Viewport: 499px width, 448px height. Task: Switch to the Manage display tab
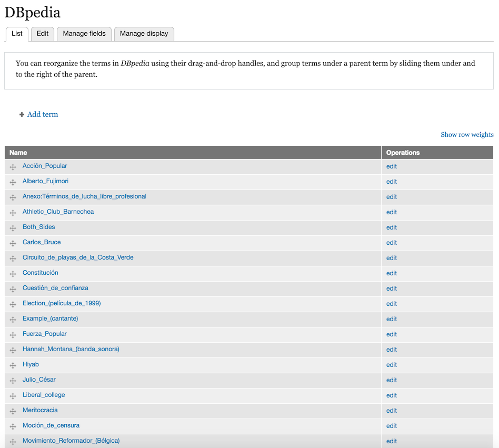(x=144, y=34)
